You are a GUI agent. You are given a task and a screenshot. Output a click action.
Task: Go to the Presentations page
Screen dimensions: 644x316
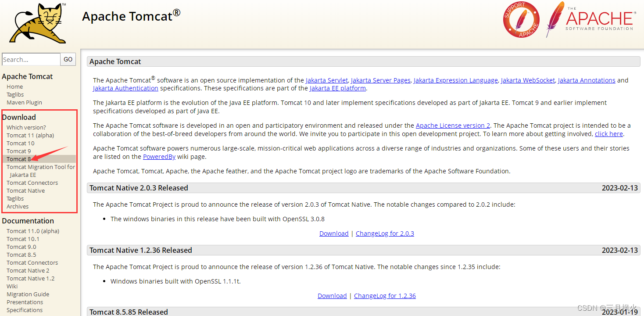click(25, 302)
